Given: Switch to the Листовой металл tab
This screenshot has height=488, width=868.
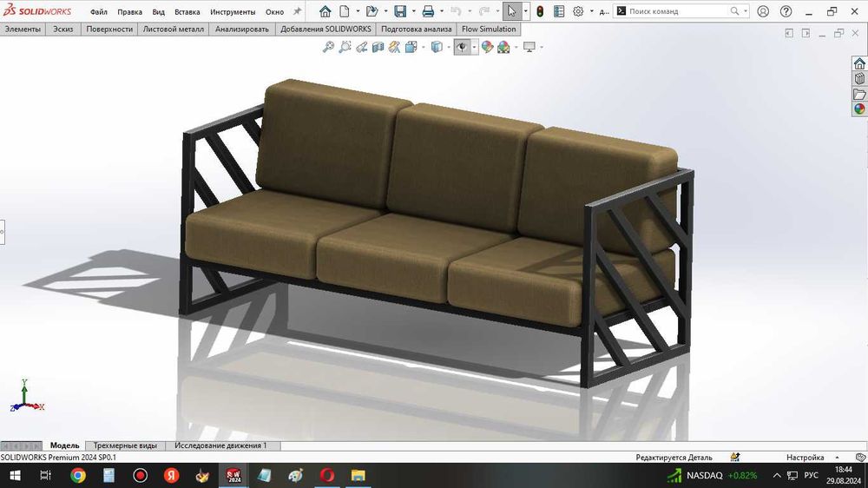Looking at the screenshot, I should [174, 29].
